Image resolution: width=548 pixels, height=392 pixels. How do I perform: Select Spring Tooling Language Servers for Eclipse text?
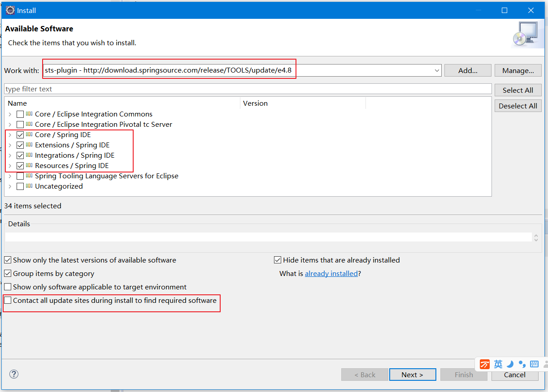coord(107,176)
